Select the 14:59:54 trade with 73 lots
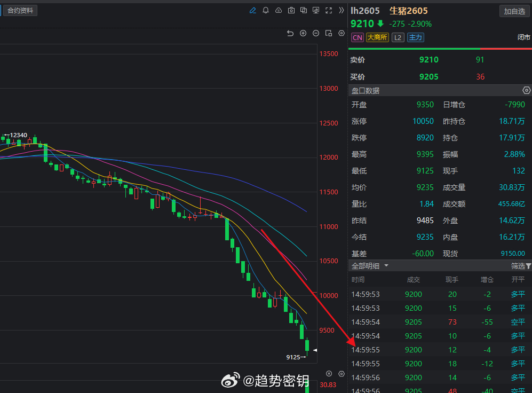This screenshot has height=393, width=532. [x=440, y=322]
